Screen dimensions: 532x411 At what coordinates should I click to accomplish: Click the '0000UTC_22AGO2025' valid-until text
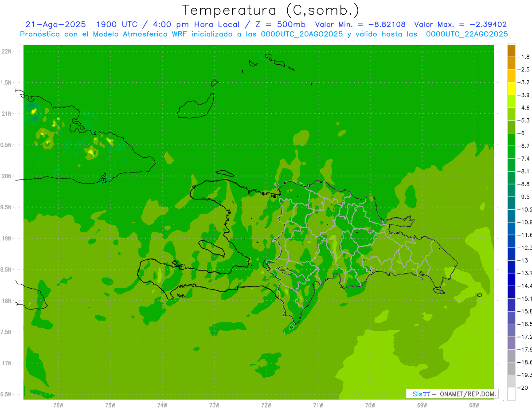[467, 34]
